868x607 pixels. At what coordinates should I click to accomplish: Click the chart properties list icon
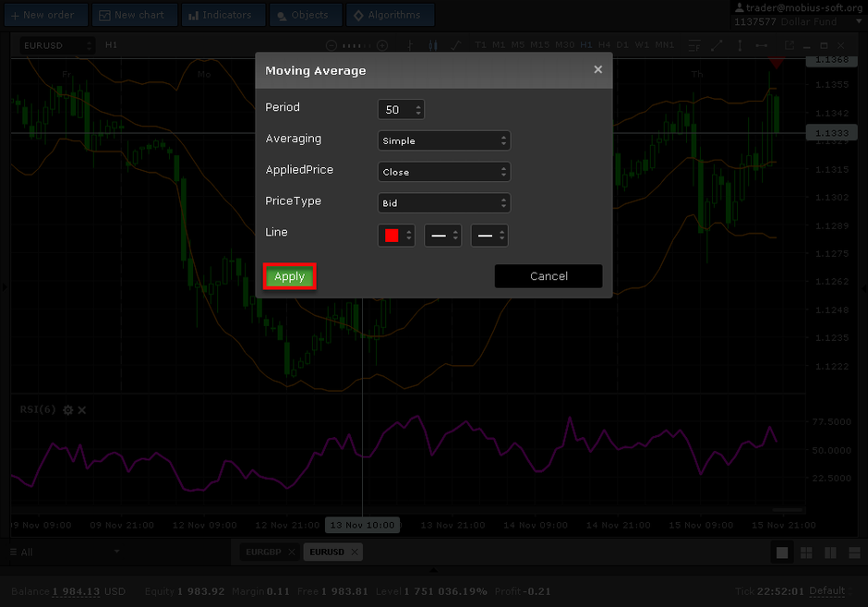pos(694,45)
